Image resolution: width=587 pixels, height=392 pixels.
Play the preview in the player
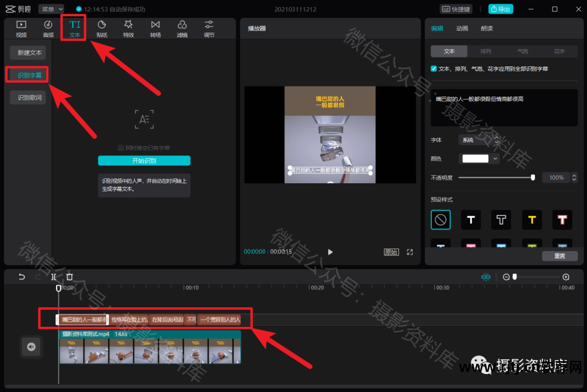[330, 252]
